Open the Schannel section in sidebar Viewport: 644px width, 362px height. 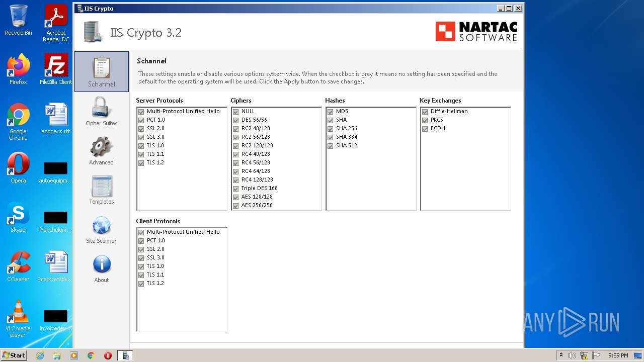[x=102, y=71]
